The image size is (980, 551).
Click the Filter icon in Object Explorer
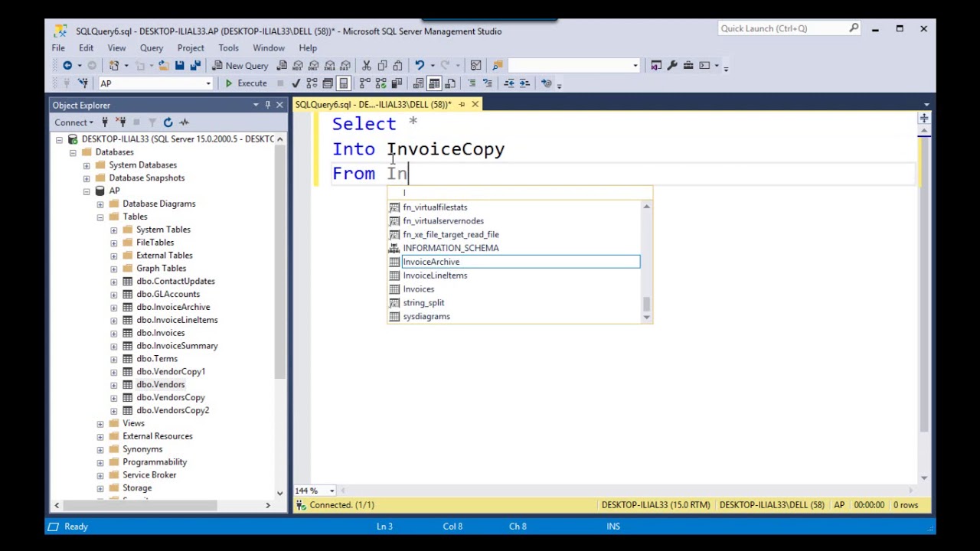click(x=152, y=122)
